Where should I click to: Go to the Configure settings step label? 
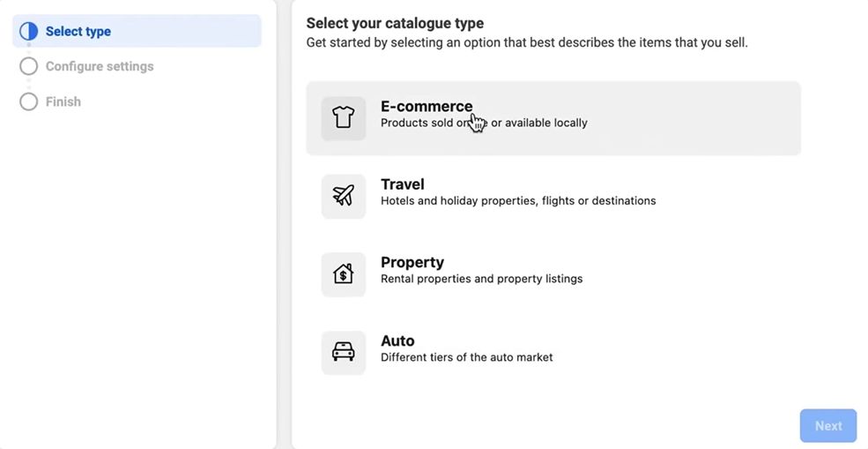pos(100,66)
